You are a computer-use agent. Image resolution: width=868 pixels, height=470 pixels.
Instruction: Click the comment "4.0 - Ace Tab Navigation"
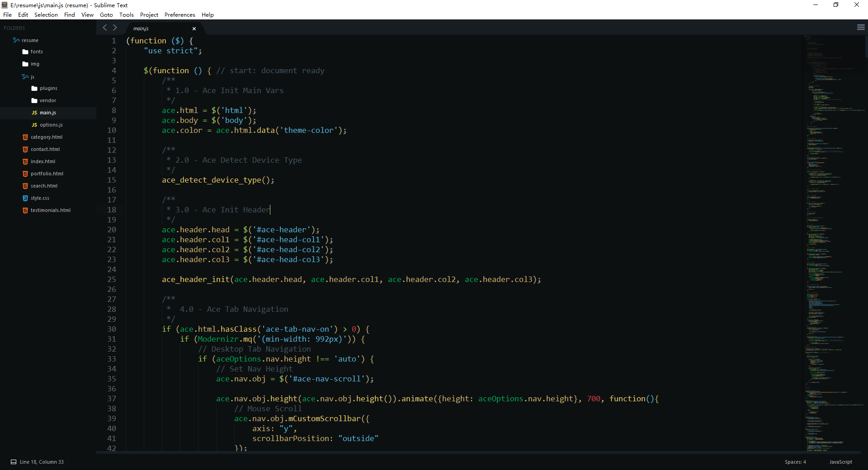coord(234,309)
